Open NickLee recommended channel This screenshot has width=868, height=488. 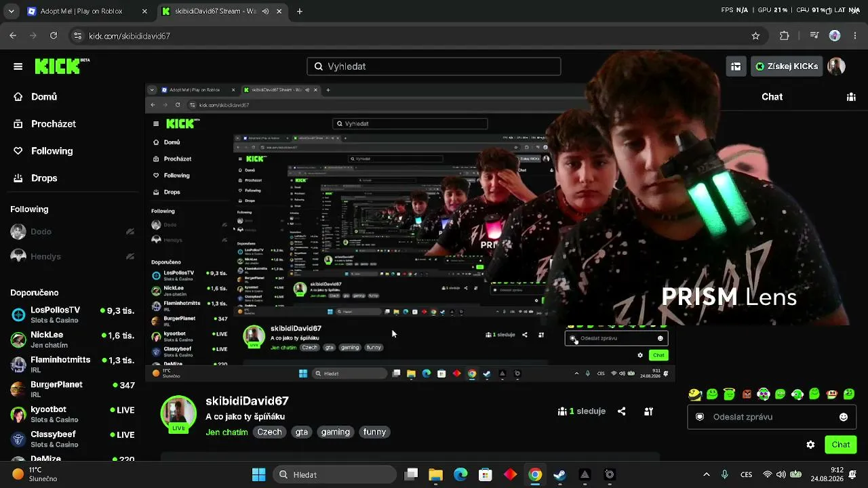(x=73, y=340)
